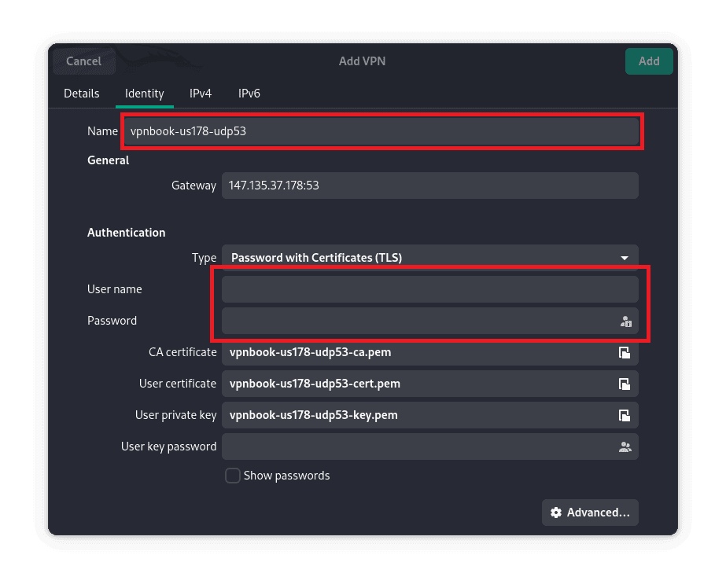Click the dropdown arrow of Type selector
The image size is (726, 588).
click(x=624, y=258)
